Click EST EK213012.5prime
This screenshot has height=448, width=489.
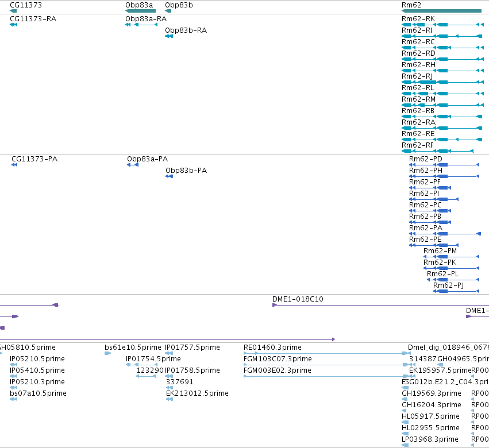197,393
